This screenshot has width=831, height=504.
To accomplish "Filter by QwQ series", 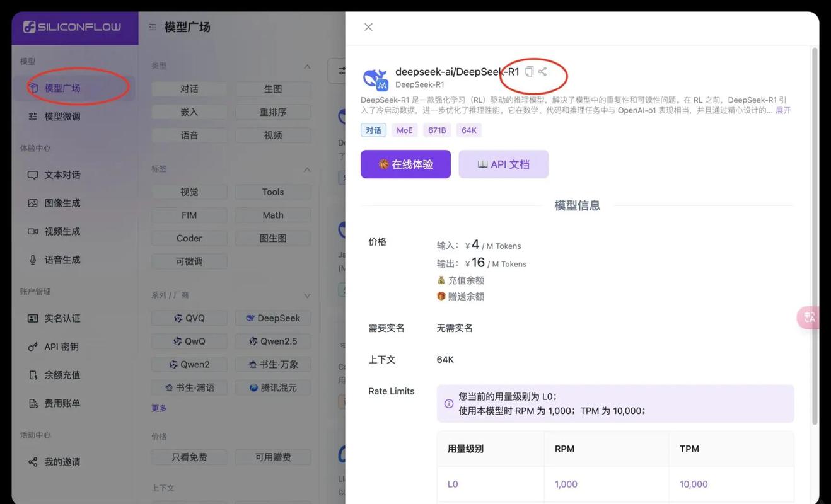I will pos(189,341).
